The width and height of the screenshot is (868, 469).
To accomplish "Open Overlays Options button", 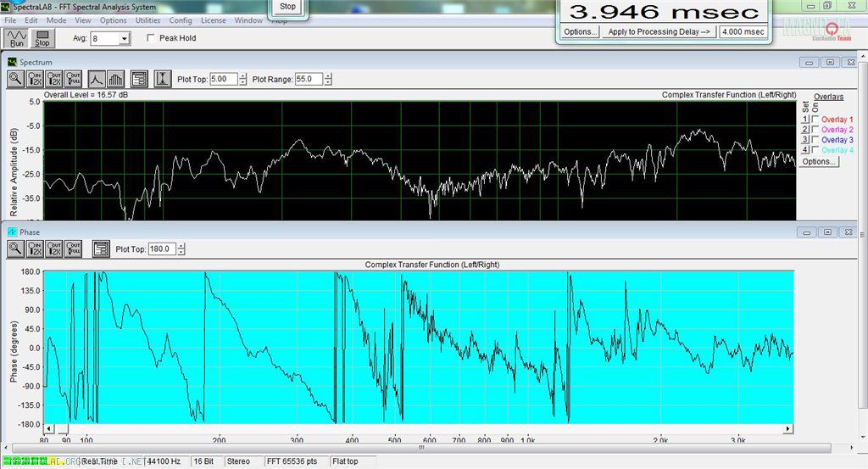I will point(819,162).
